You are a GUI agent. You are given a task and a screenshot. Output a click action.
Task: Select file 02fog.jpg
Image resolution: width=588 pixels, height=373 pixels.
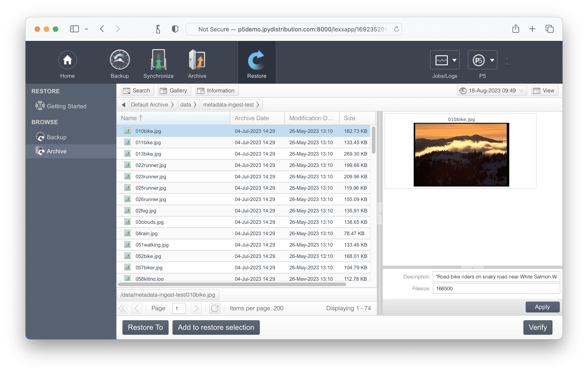click(243, 211)
